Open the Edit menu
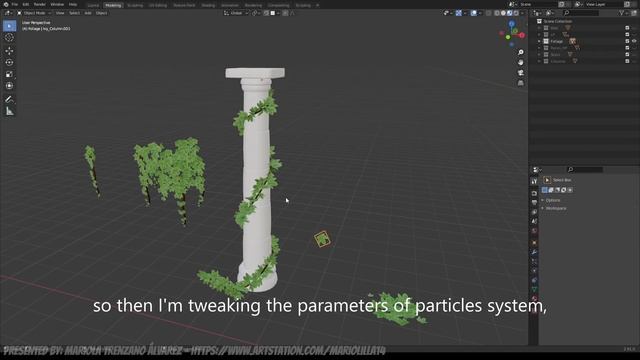640x360 pixels. [26, 4]
